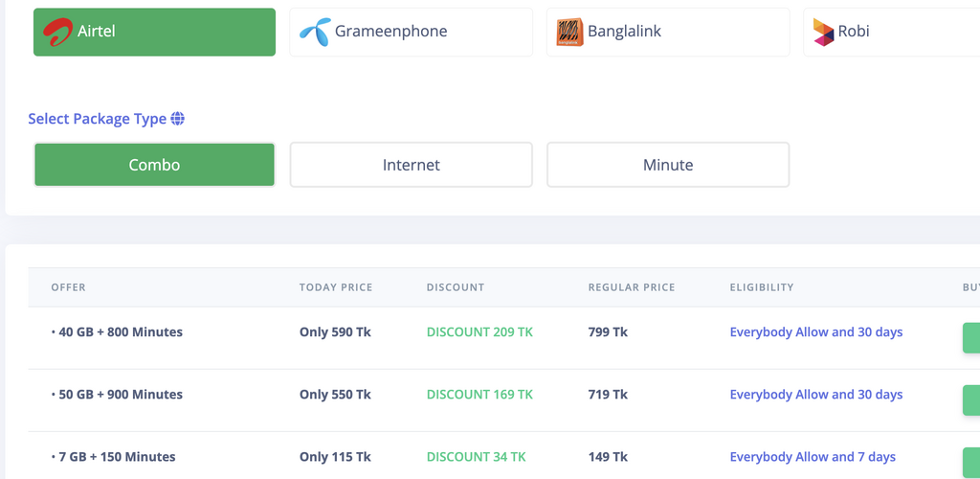Open eligibility link for the 590 Tk offer
Viewport: 980px width, 479px height.
816,332
